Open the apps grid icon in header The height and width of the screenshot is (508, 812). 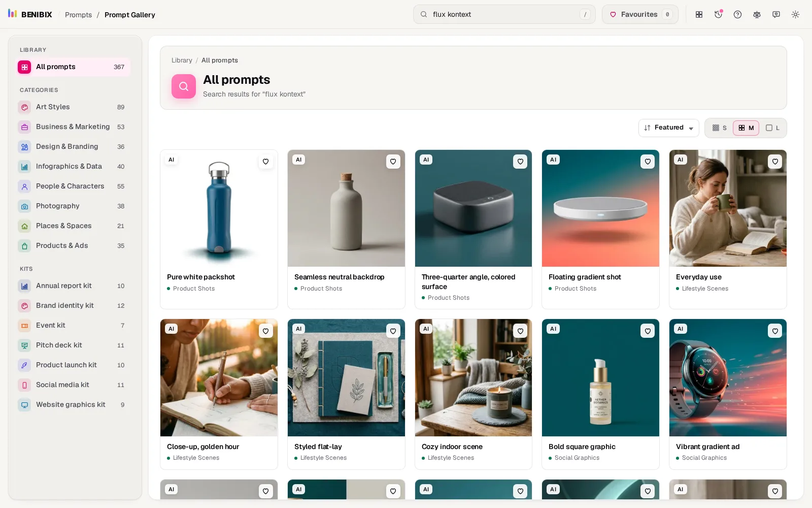click(699, 15)
